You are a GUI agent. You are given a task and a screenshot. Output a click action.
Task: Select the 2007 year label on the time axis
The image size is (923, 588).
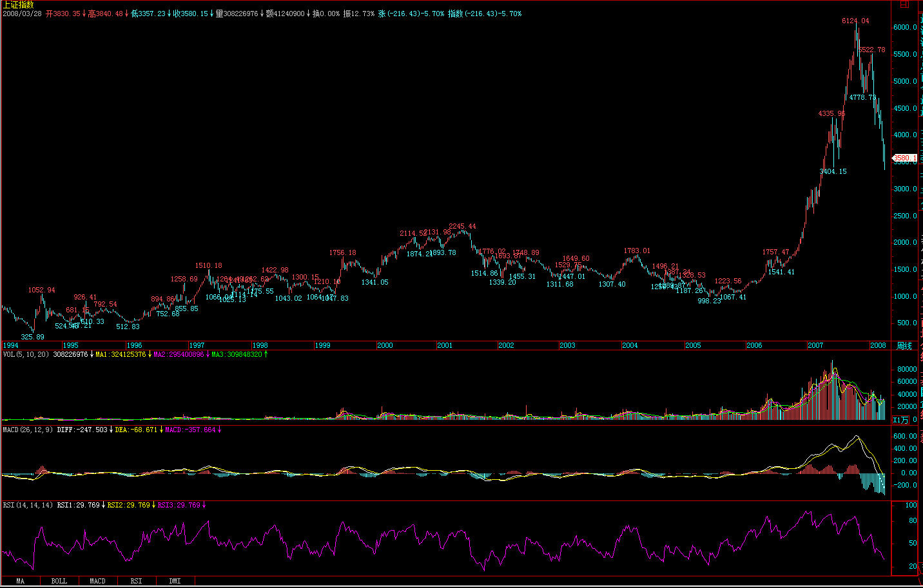[815, 346]
